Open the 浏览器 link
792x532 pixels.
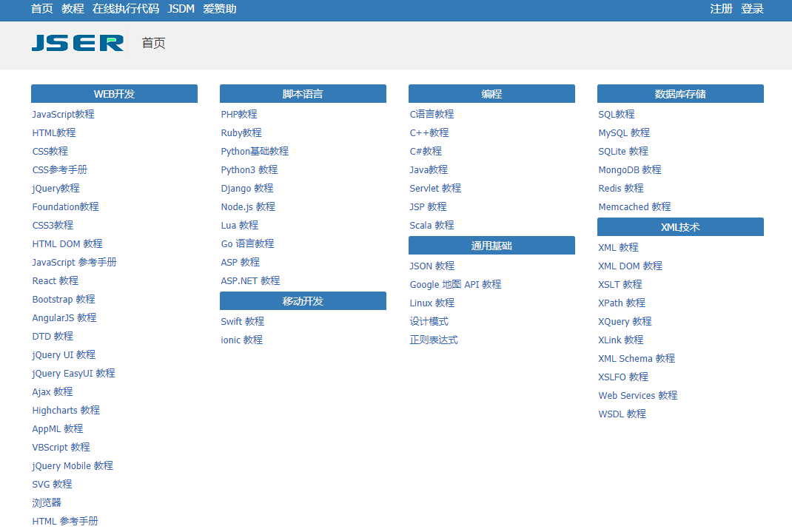(x=47, y=502)
